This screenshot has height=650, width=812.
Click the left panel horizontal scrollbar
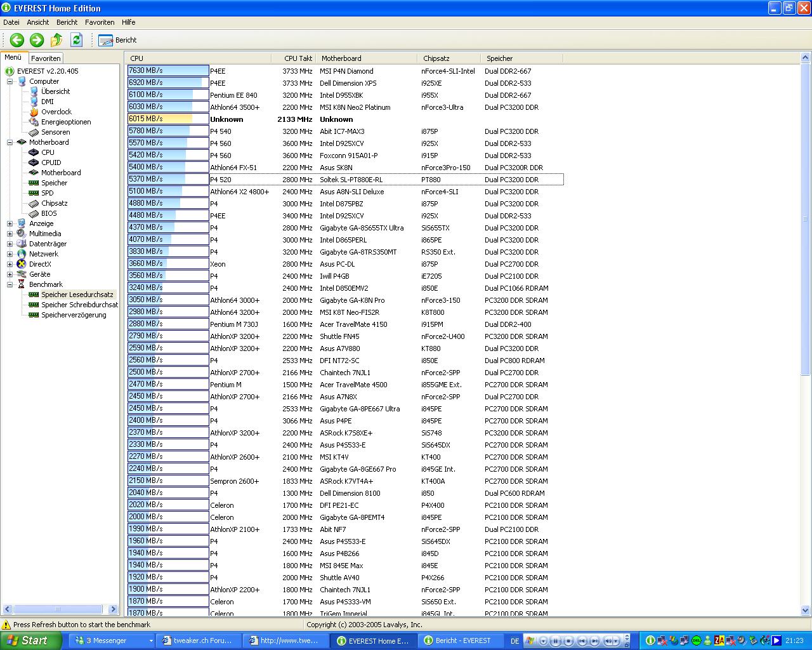[x=60, y=609]
